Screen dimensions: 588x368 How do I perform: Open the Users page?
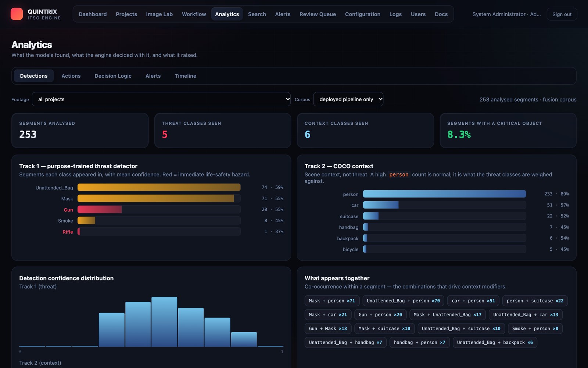click(x=418, y=14)
